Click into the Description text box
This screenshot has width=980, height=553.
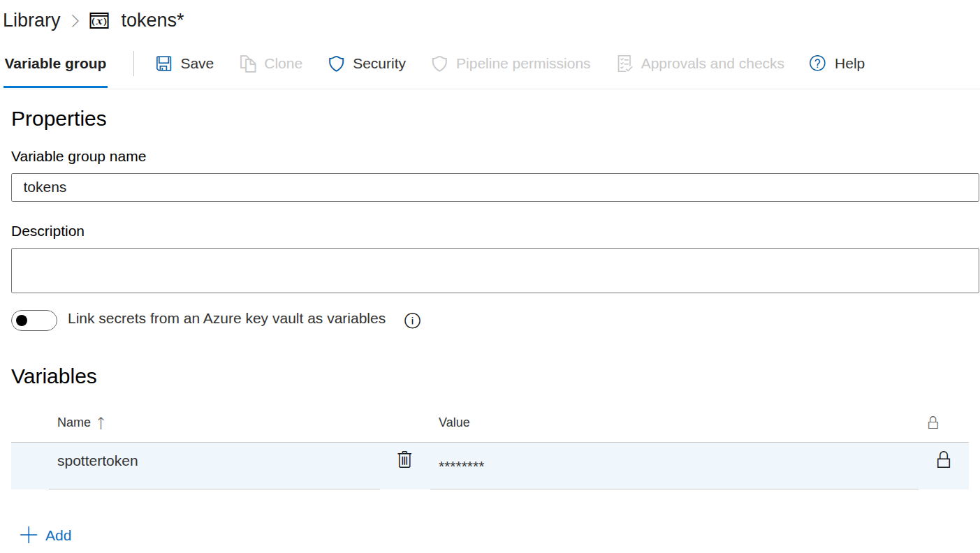click(495, 270)
